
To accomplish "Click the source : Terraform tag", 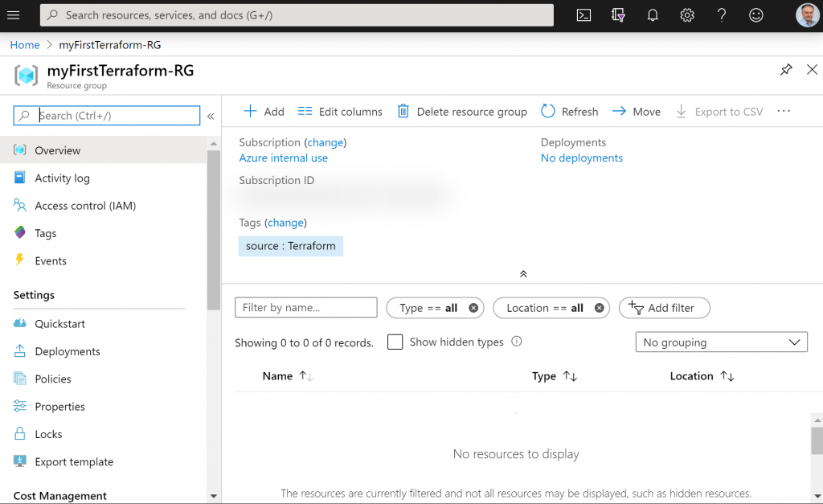I will (x=290, y=246).
